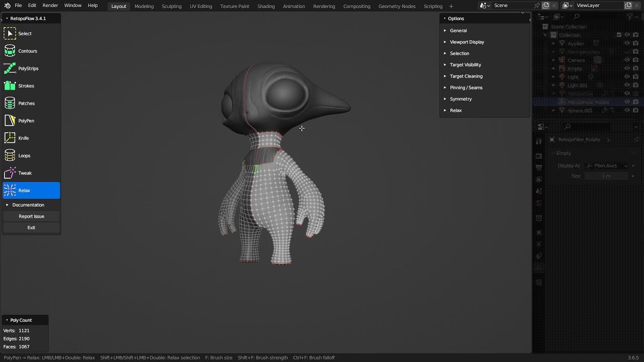This screenshot has height=362, width=644.
Task: Open the File menu
Action: coord(18,6)
